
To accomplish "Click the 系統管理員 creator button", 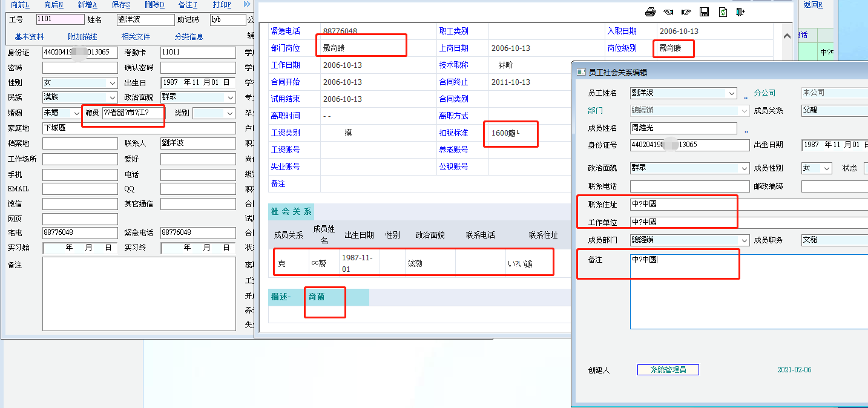I will tap(668, 370).
